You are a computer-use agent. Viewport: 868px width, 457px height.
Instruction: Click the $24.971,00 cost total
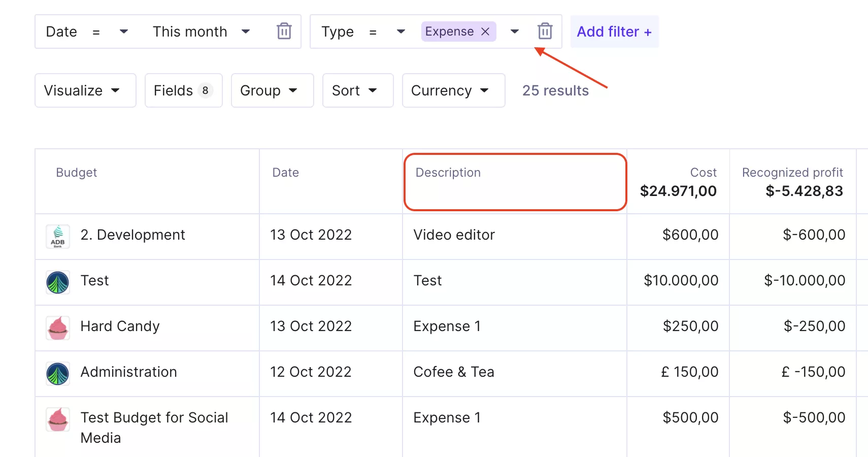(x=678, y=191)
